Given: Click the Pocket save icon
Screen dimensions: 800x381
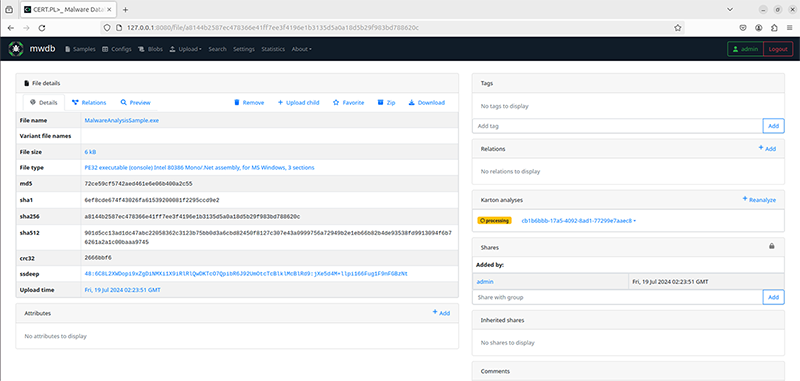Looking at the screenshot, I should point(744,28).
